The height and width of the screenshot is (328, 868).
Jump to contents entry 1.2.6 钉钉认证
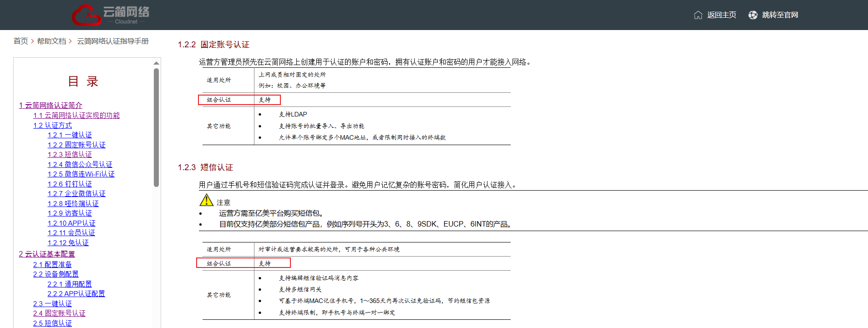tap(70, 184)
